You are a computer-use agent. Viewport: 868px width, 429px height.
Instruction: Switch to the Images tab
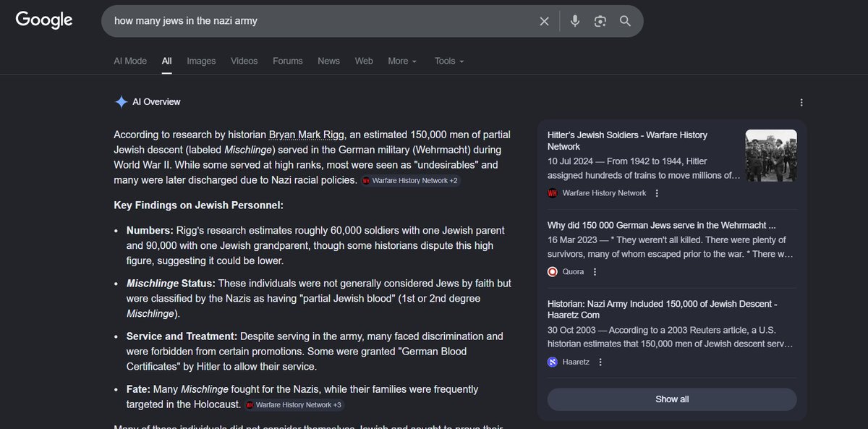pos(201,61)
